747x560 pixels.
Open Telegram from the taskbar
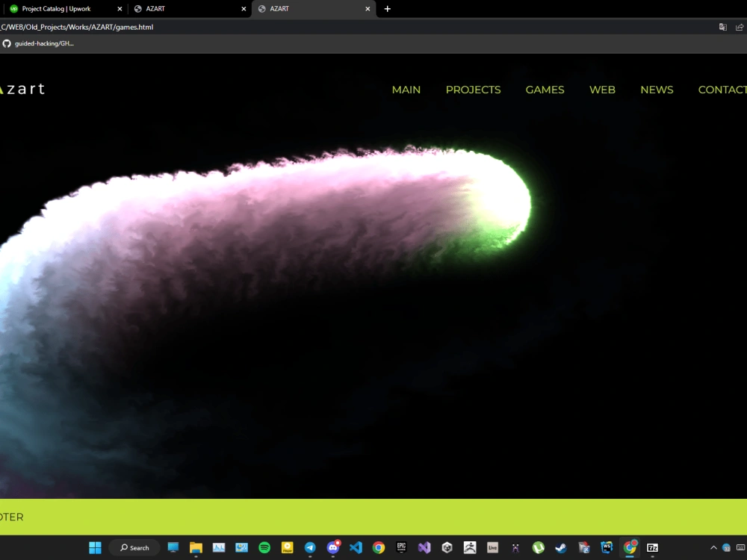(310, 547)
